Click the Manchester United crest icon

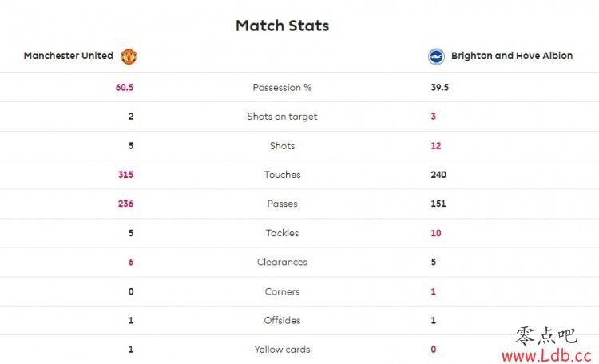coord(129,57)
